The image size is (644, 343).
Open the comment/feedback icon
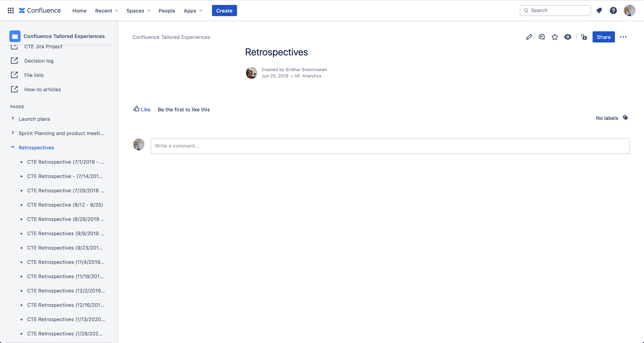coord(541,37)
